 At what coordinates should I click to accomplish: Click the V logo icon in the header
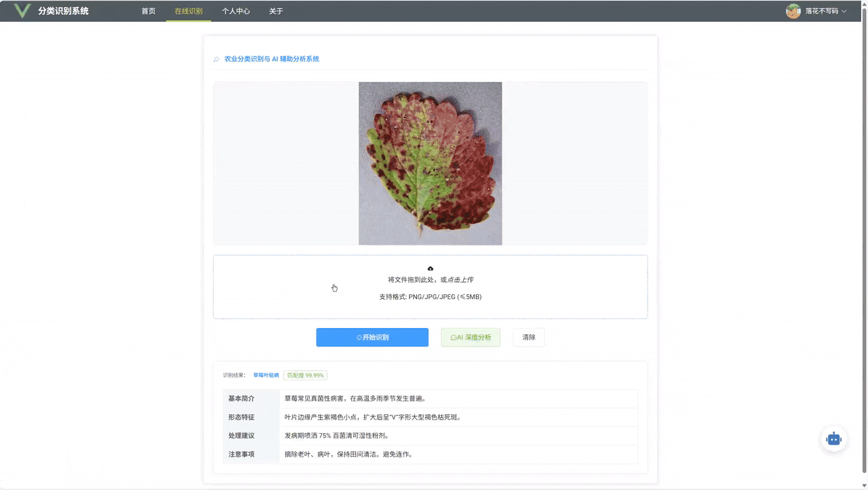(x=22, y=10)
